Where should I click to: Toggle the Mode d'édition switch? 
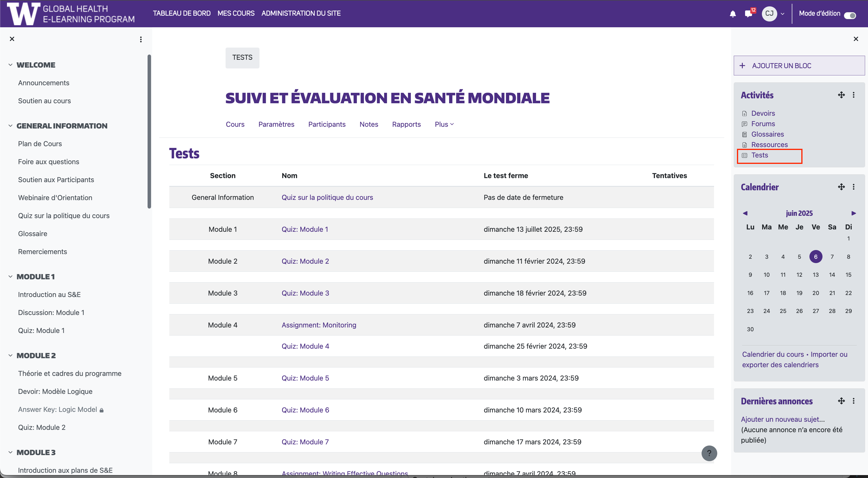850,15
